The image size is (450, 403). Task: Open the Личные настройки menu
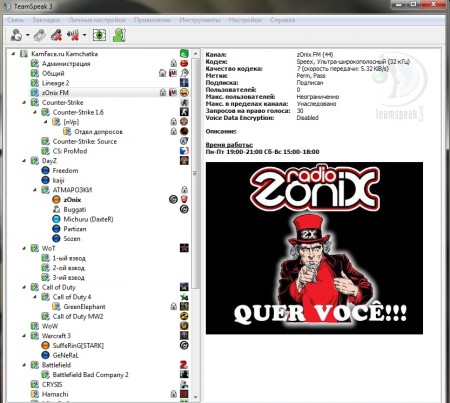[97, 20]
